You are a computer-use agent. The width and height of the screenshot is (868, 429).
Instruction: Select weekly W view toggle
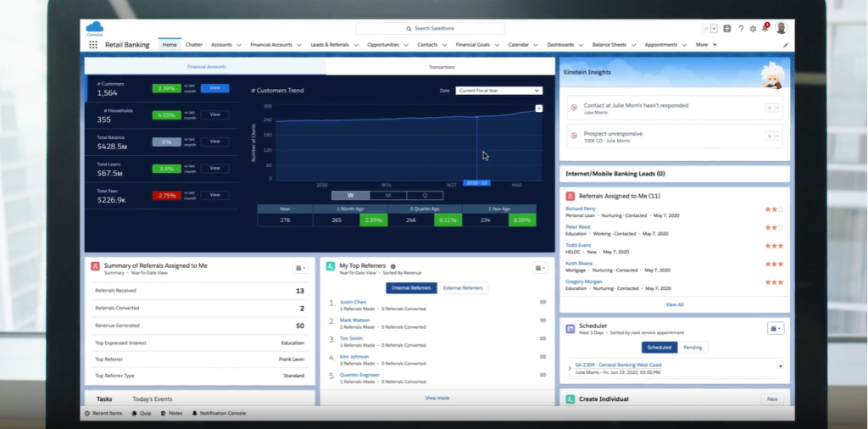350,195
